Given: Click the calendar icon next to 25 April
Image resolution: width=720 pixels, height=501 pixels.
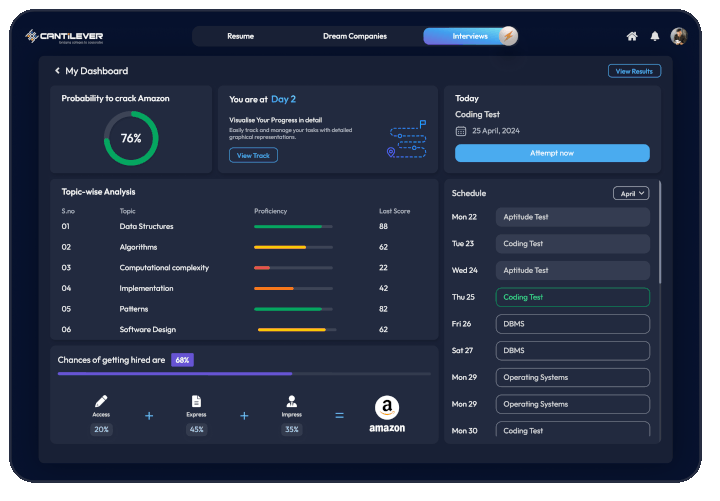Looking at the screenshot, I should 461,131.
